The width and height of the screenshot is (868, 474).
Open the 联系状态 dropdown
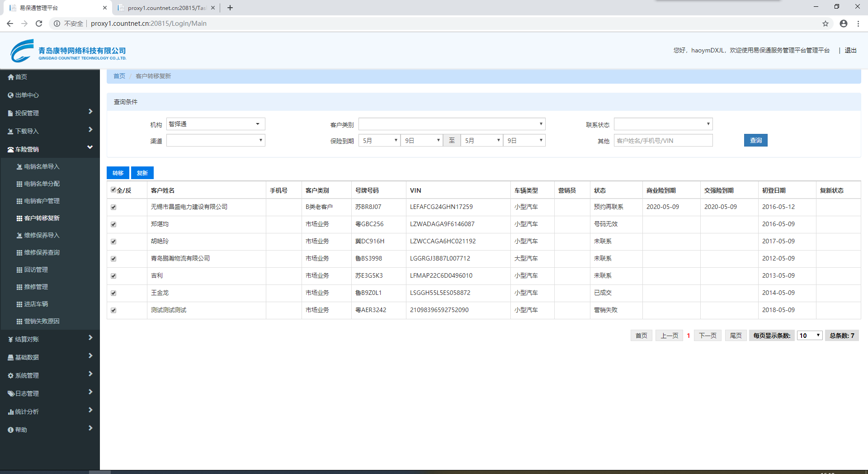pos(663,124)
